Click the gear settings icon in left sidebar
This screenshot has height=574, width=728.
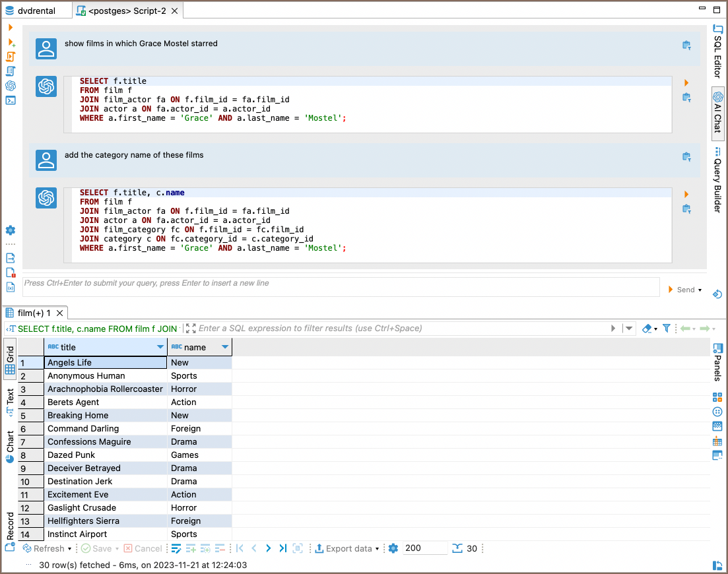coord(11,230)
